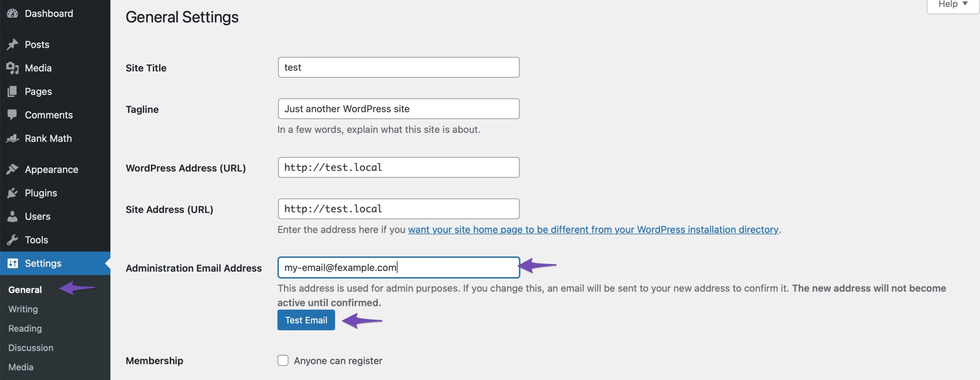Select General under Settings
The image size is (980, 380).
[x=25, y=290]
